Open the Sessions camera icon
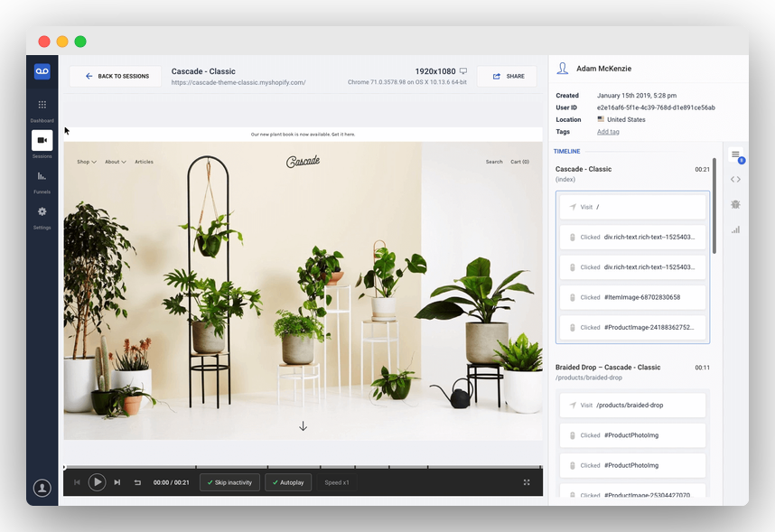This screenshot has height=532, width=775. 42,140
